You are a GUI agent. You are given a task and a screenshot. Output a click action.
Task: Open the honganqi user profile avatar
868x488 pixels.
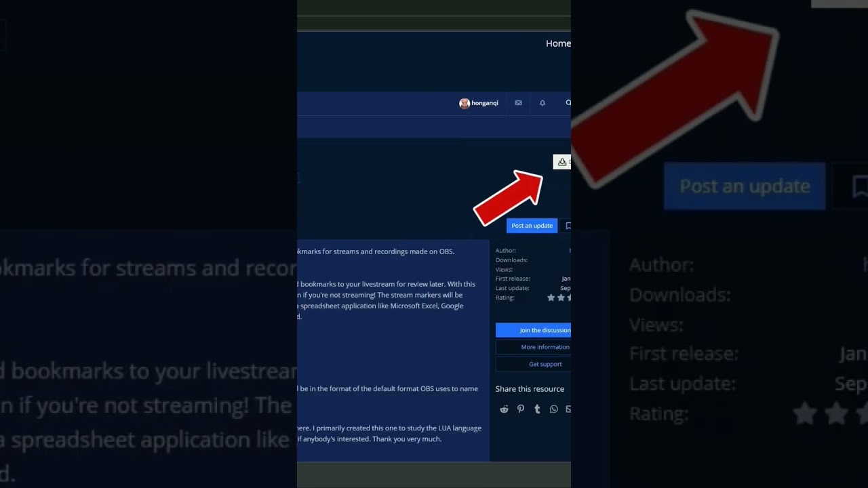tap(465, 103)
